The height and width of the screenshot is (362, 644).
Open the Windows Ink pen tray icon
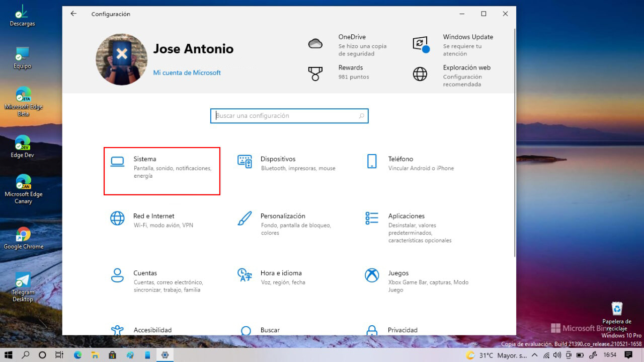tap(593, 355)
